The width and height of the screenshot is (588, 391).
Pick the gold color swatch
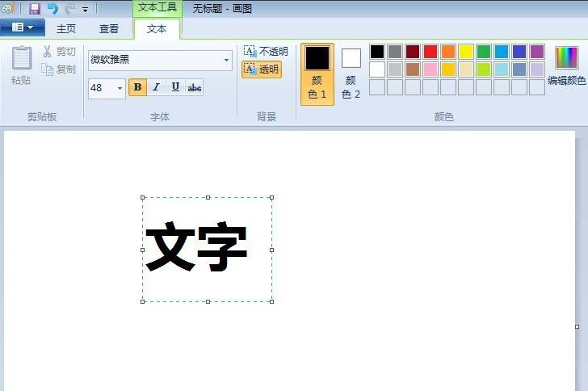[448, 69]
